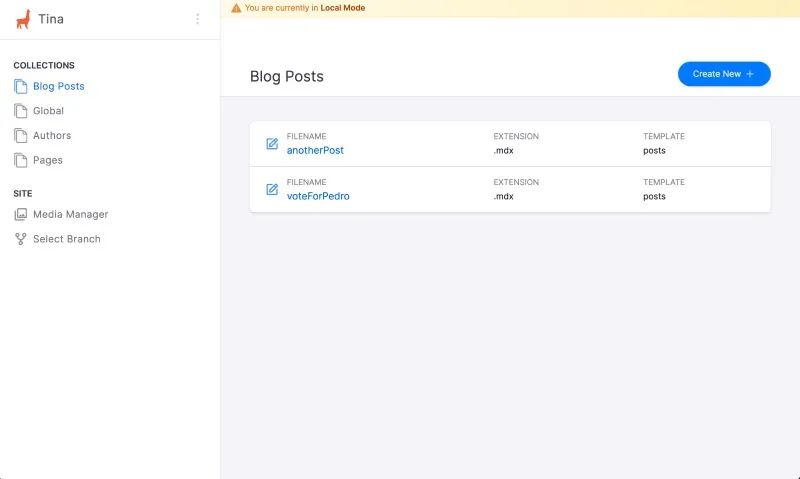Image resolution: width=800 pixels, height=479 pixels.
Task: Open the three-dot menu beside Tina
Action: (x=197, y=19)
